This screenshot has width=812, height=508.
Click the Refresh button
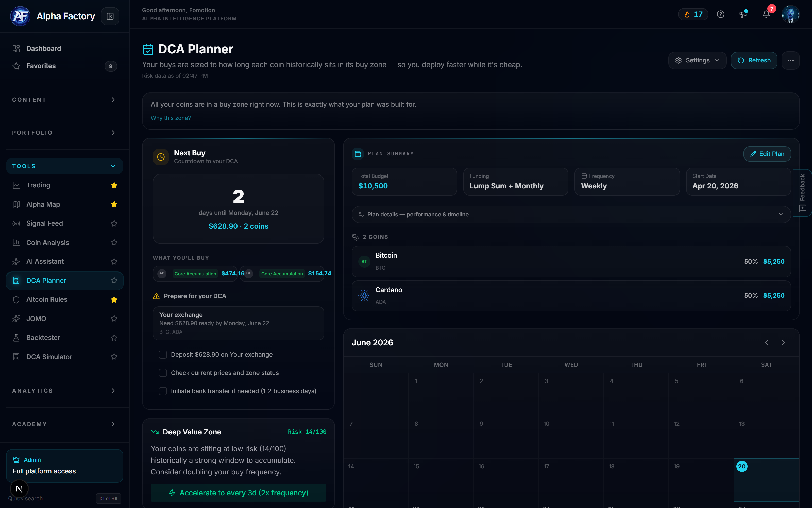pyautogui.click(x=754, y=60)
